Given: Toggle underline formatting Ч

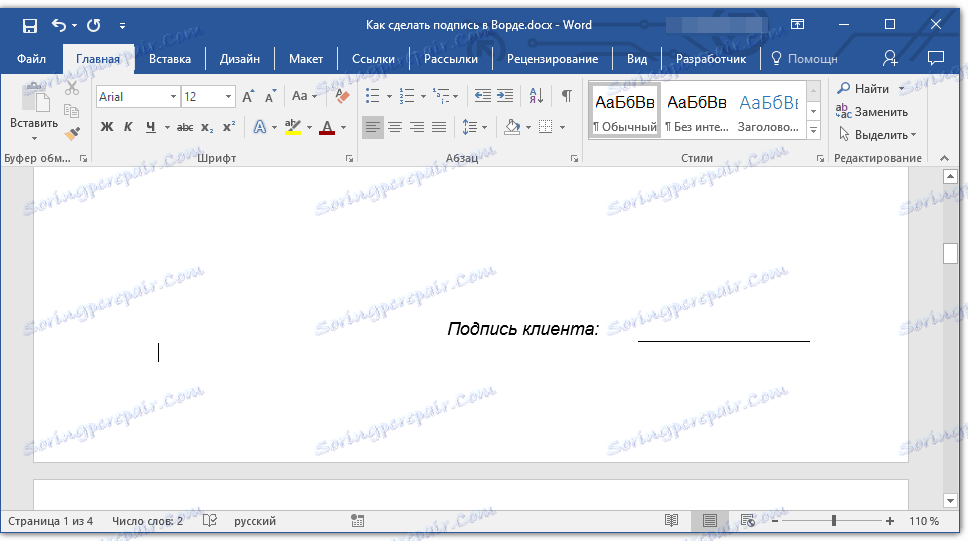Looking at the screenshot, I should (x=151, y=127).
